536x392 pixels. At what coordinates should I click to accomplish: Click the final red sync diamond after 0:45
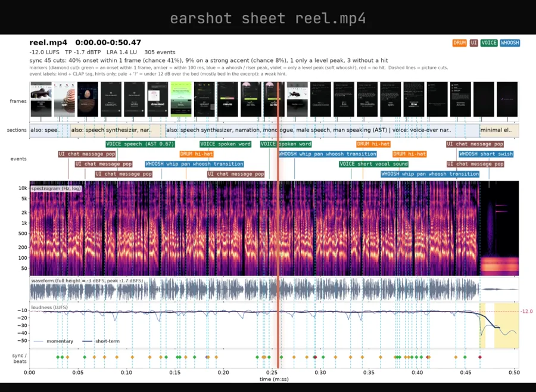pyautogui.click(x=480, y=357)
